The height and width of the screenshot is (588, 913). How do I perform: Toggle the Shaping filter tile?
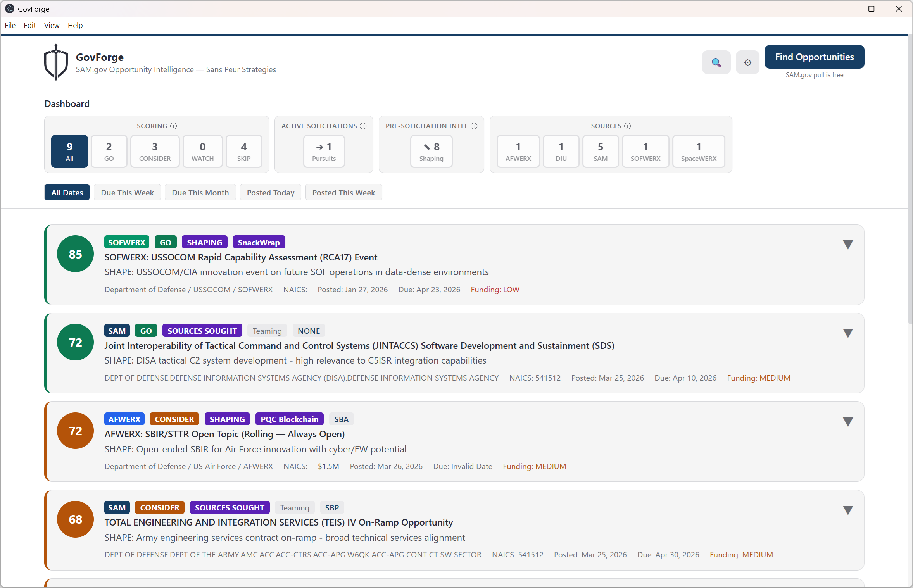tap(431, 151)
